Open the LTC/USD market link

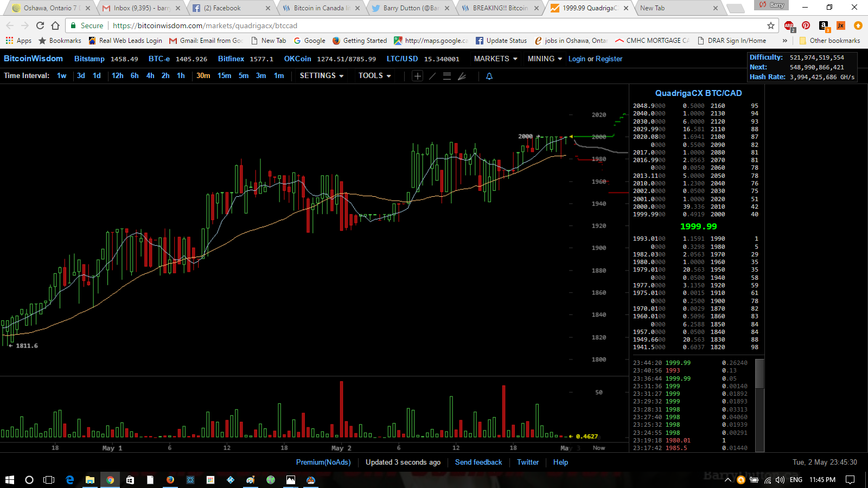coord(402,59)
